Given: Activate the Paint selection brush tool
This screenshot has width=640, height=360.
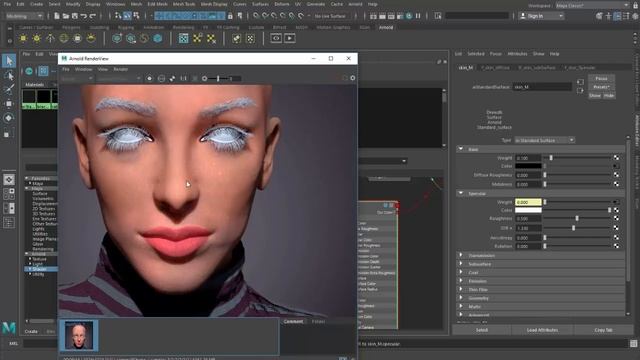Looking at the screenshot, I should (9, 89).
